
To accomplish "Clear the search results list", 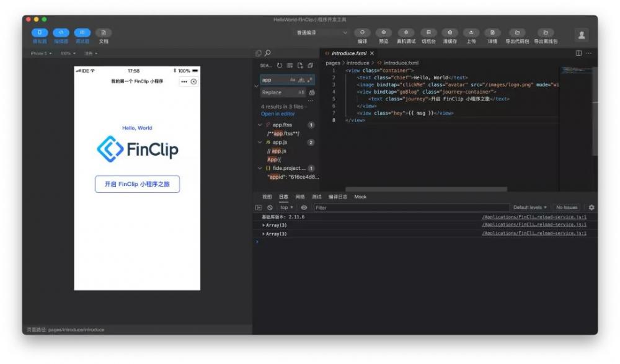I will (290, 66).
